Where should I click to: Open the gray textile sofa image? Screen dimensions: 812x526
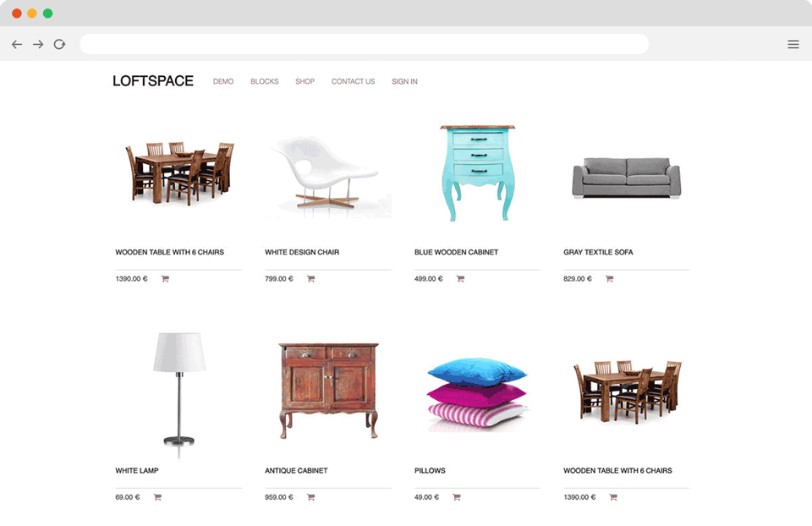[x=626, y=178]
